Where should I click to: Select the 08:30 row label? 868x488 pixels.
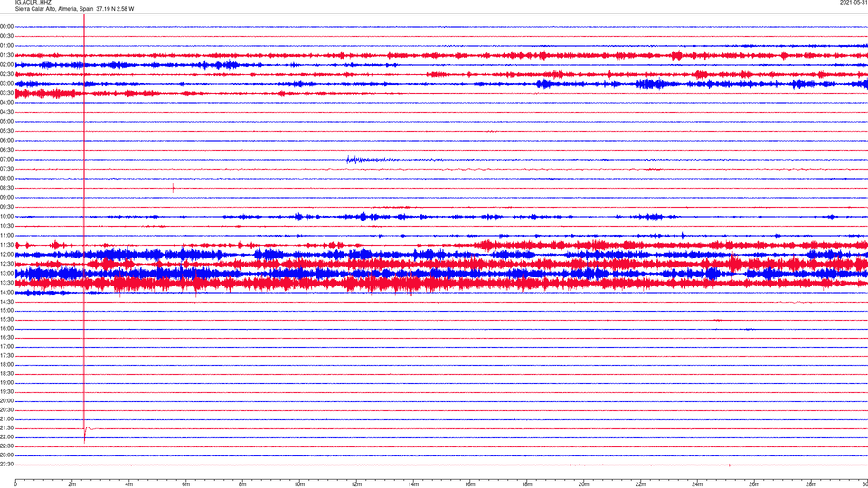6,188
